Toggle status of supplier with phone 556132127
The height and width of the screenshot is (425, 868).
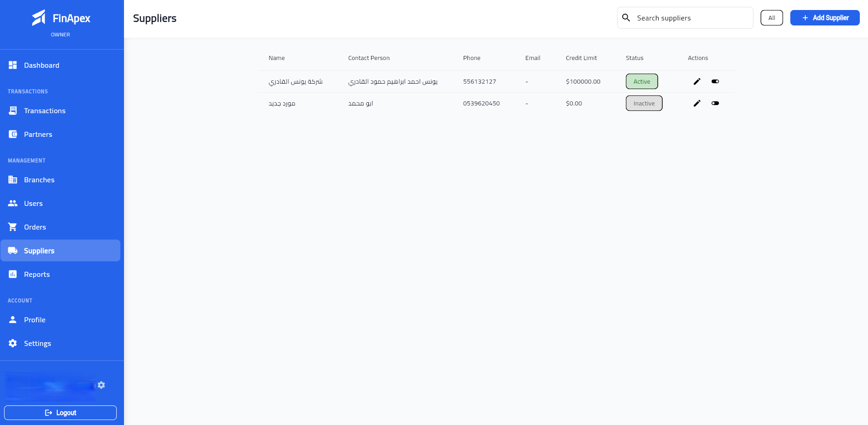(715, 81)
